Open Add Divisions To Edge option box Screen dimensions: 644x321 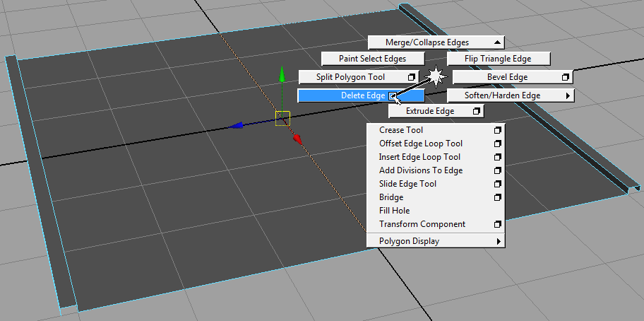[498, 171]
